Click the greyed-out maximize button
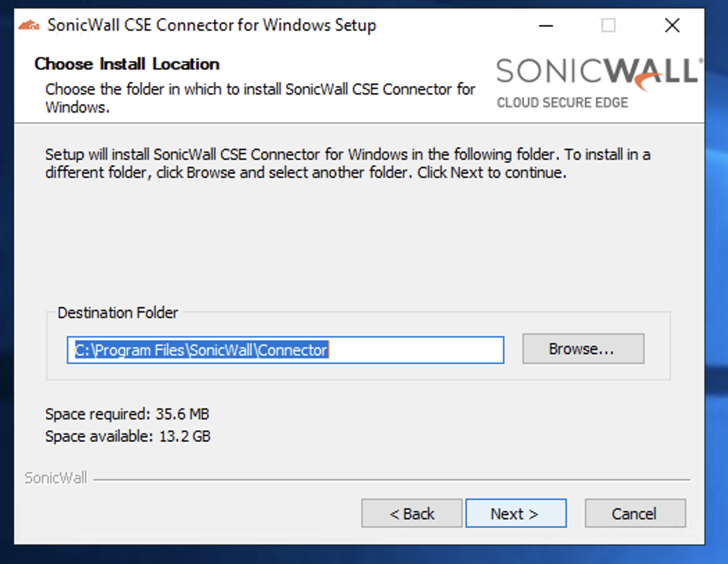The height and width of the screenshot is (564, 728). 609,26
